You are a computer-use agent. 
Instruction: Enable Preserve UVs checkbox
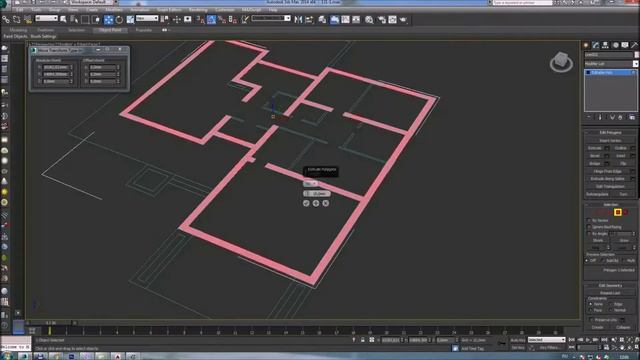tap(591, 320)
